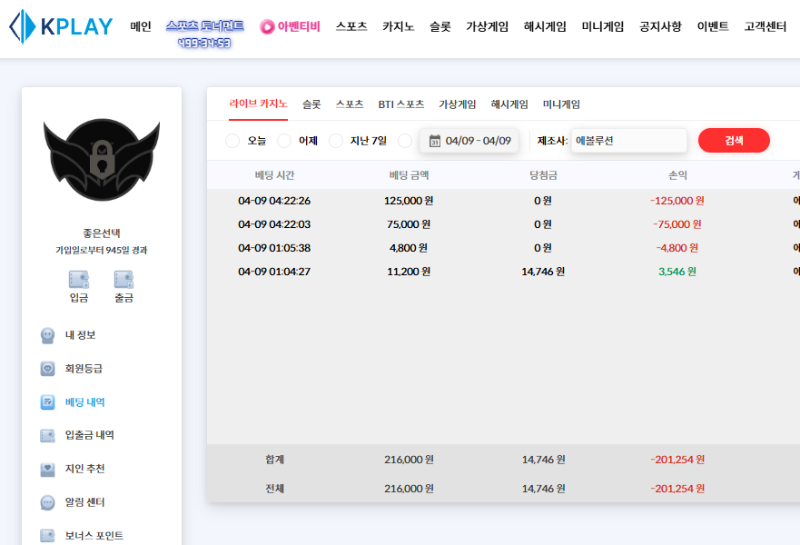Click the 회원등급 membership level icon
The width and height of the screenshot is (800, 545).
47,369
